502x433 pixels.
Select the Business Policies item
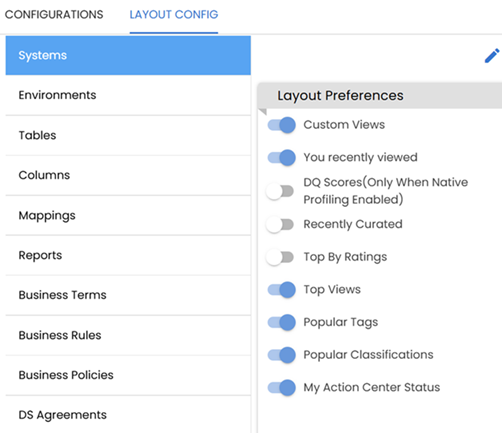[x=128, y=375]
